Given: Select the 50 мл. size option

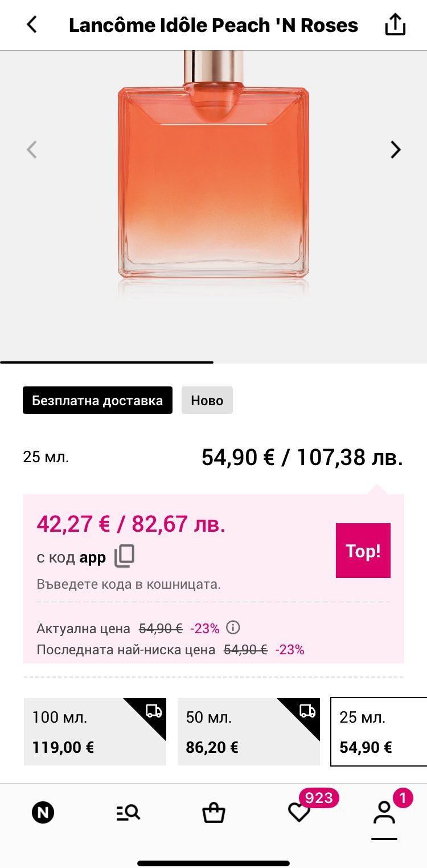Looking at the screenshot, I should [x=248, y=732].
